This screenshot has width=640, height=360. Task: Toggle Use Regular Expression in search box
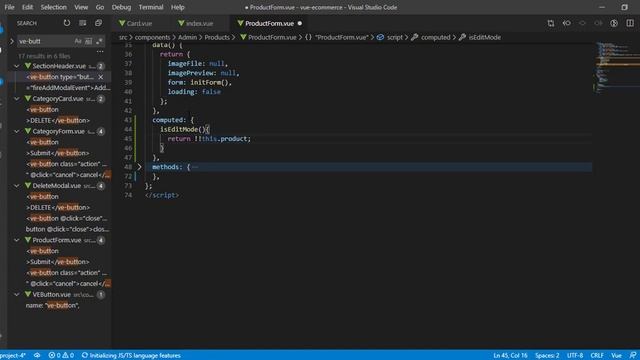(x=99, y=41)
